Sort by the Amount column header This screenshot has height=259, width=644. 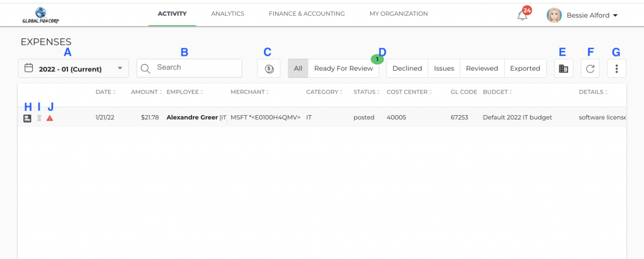[x=144, y=92]
